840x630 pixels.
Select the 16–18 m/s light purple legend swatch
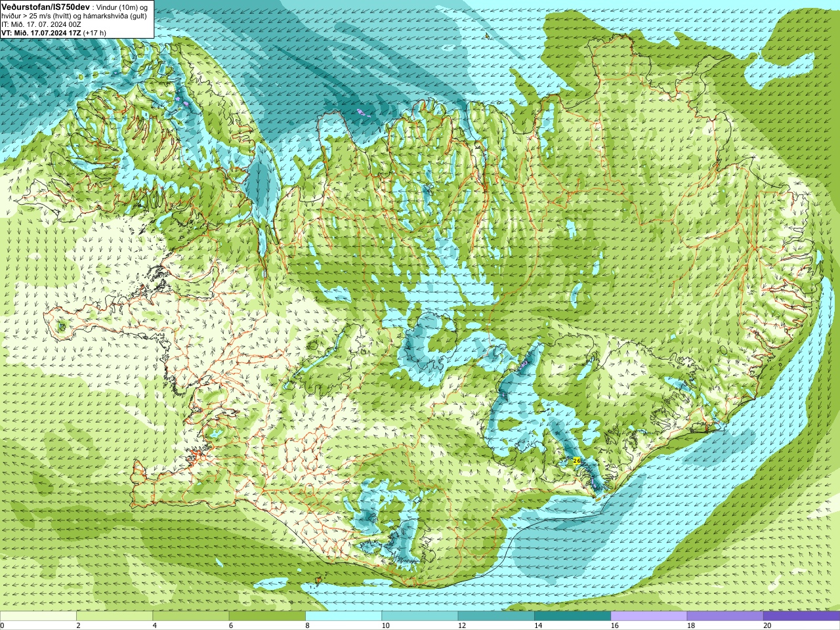pyautogui.click(x=649, y=616)
